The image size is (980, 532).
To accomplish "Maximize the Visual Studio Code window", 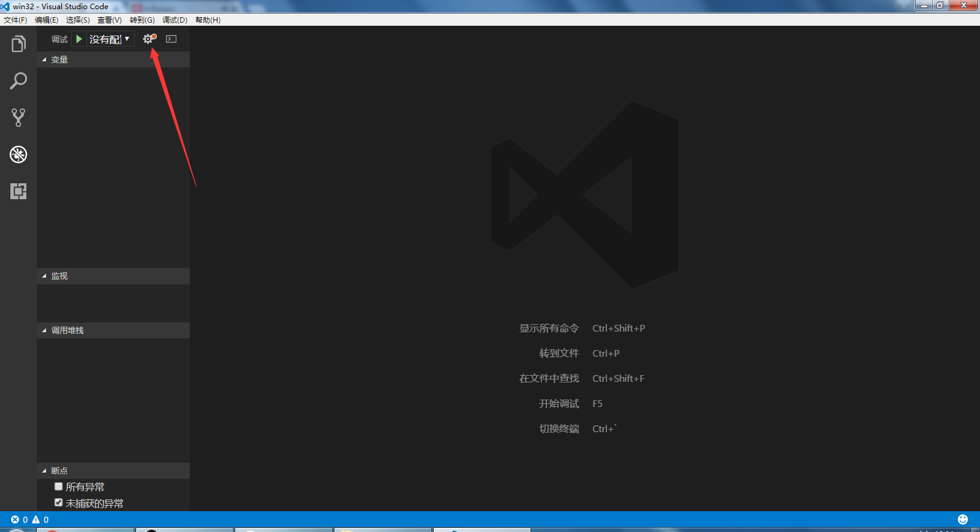I will point(940,6).
